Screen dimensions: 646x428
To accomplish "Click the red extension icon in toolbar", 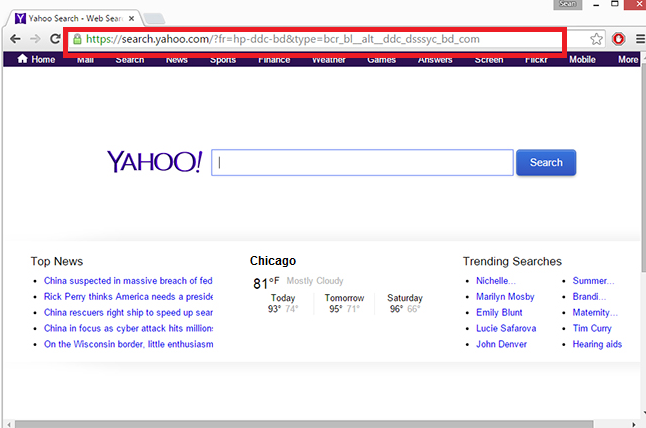I will click(619, 39).
